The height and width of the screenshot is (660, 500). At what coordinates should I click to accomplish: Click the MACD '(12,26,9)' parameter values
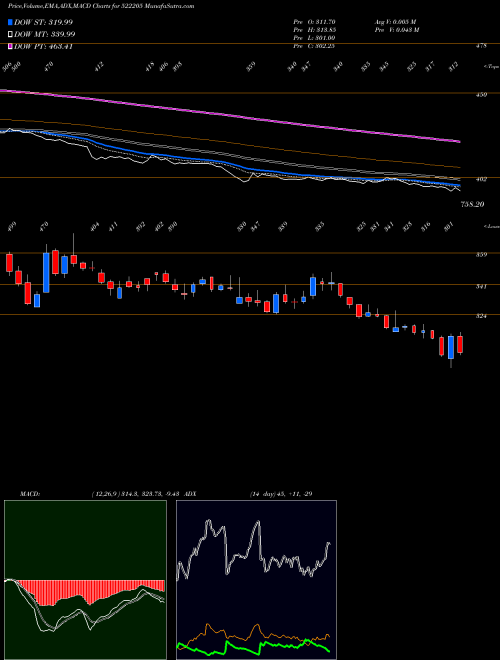pos(136,493)
